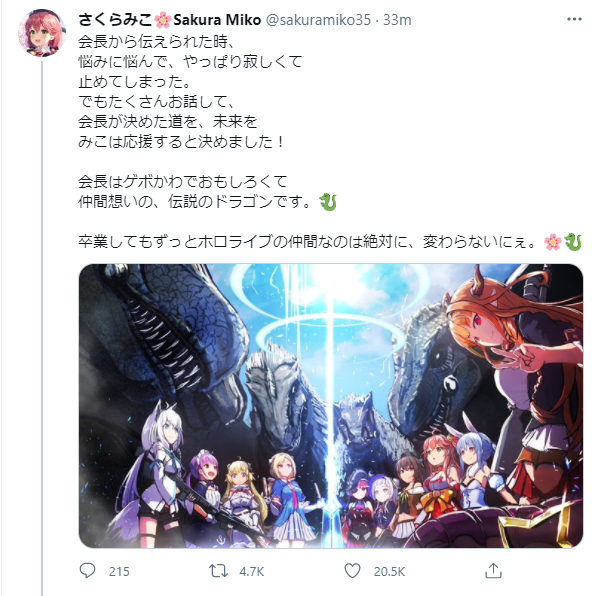This screenshot has height=596, width=600.
Task: Click the tweet line starting 会長から伝えられた時
Action: (x=156, y=42)
